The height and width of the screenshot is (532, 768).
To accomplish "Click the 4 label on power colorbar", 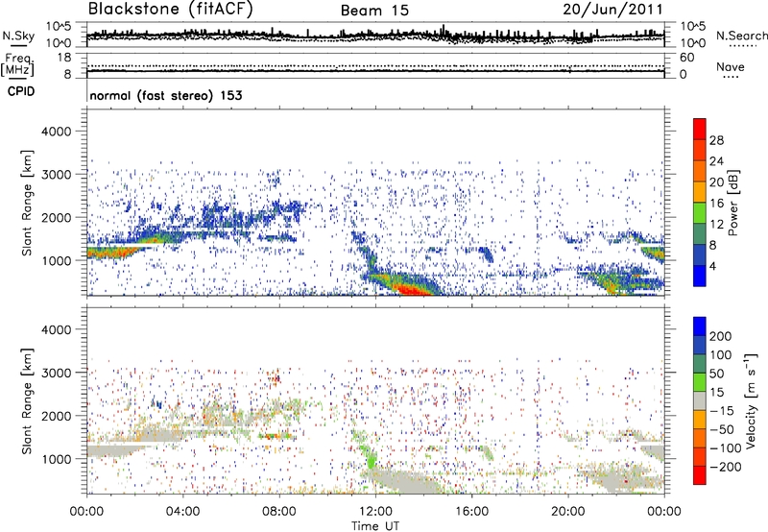I will point(712,266).
